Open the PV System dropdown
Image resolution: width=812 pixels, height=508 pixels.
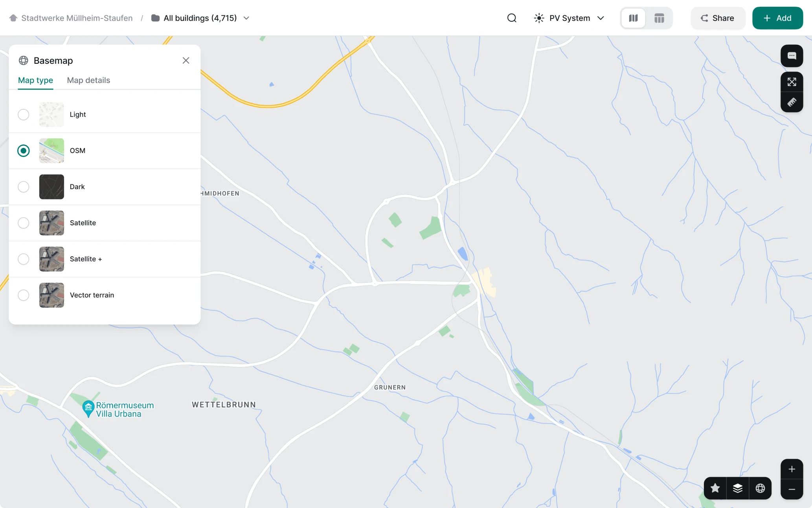tap(569, 18)
